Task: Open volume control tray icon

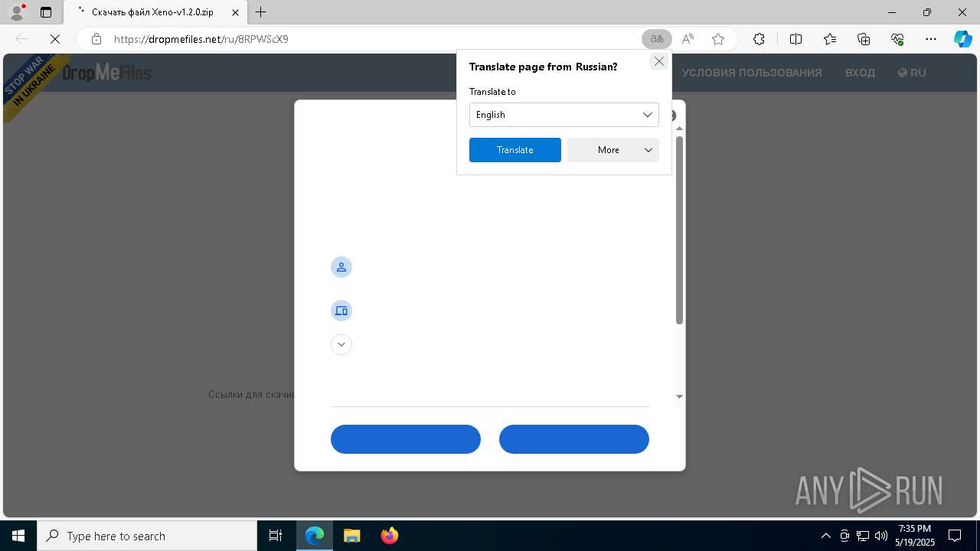Action: 881,536
